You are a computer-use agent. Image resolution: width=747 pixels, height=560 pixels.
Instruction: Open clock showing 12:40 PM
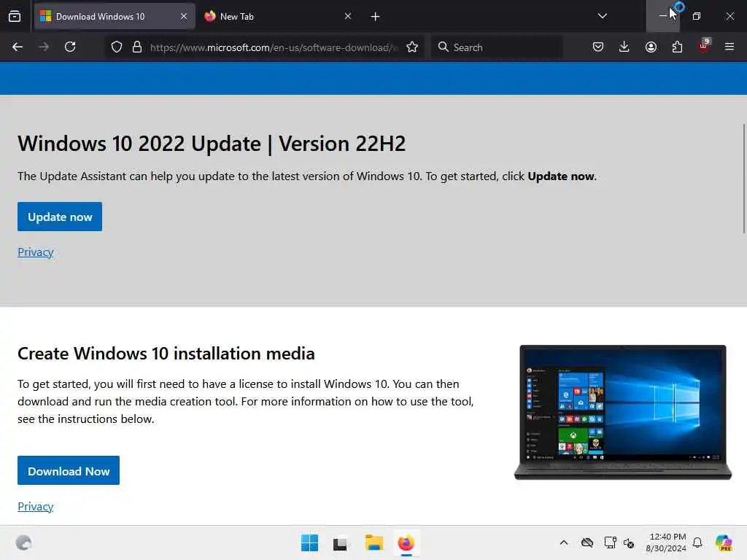click(666, 542)
